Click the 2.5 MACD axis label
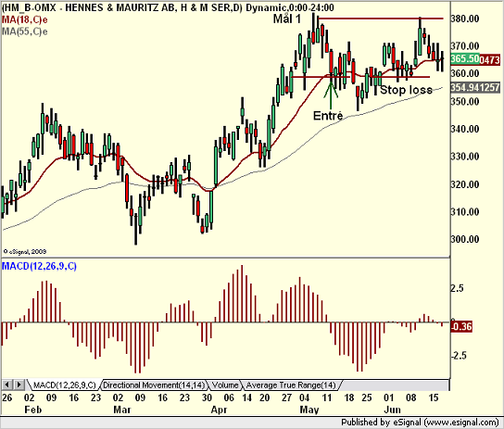 [x=457, y=288]
